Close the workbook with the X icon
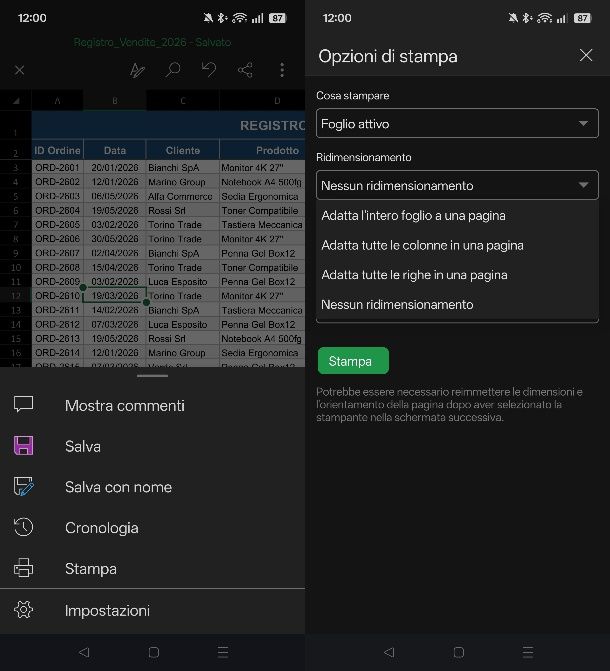 (x=19, y=70)
